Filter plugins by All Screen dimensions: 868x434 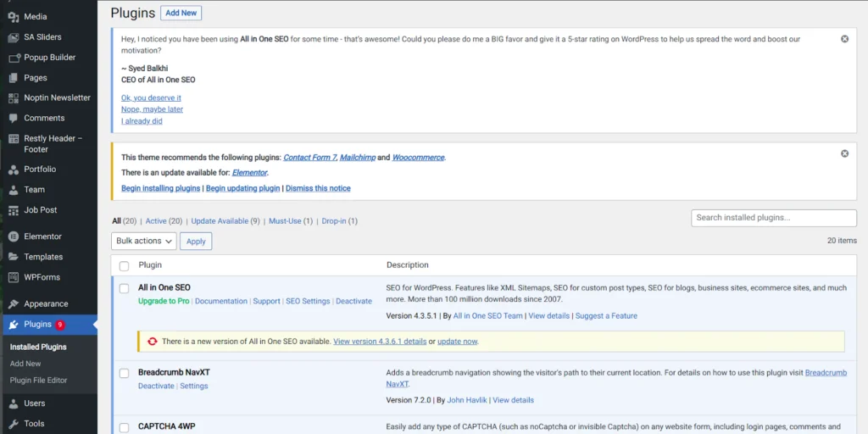(x=116, y=221)
